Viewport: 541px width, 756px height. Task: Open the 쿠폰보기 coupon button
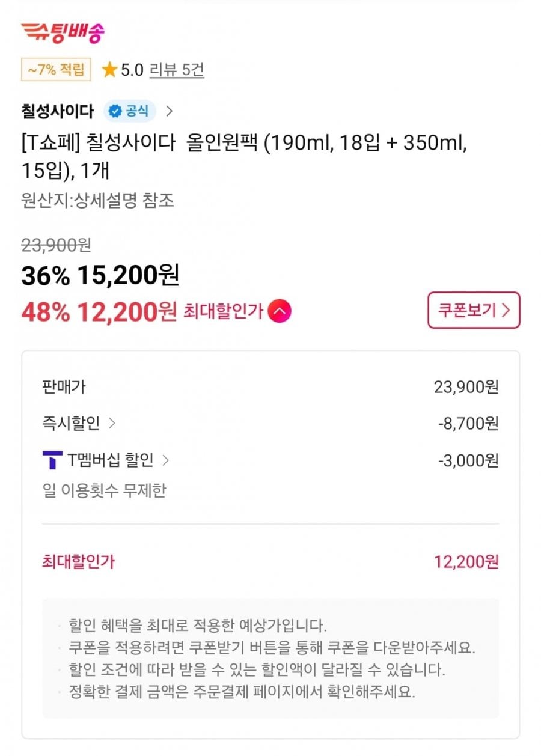point(474,310)
